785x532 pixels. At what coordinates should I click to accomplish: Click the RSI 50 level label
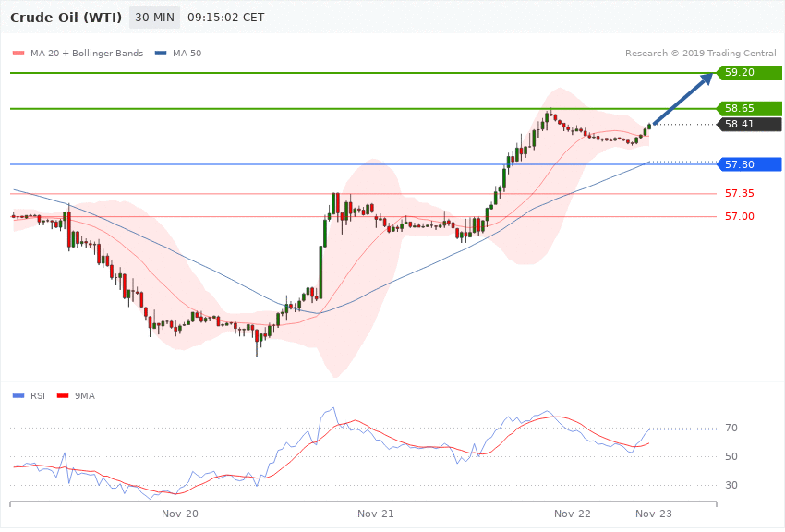731,456
